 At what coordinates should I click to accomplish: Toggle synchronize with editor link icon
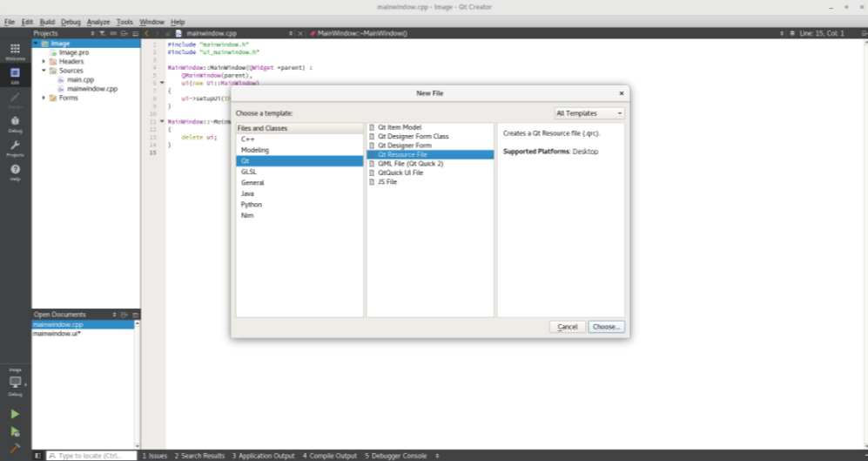tap(113, 33)
